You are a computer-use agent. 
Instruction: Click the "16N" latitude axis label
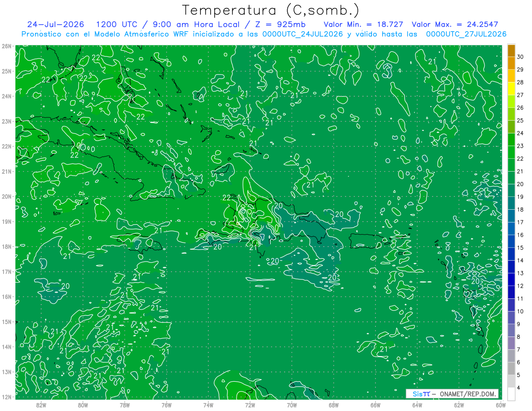[7, 297]
